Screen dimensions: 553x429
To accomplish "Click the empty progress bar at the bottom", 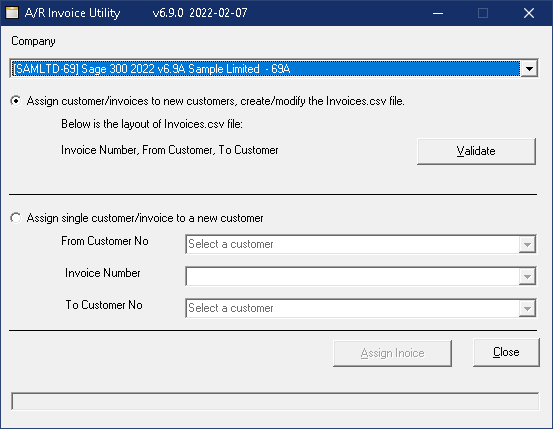I will 275,401.
